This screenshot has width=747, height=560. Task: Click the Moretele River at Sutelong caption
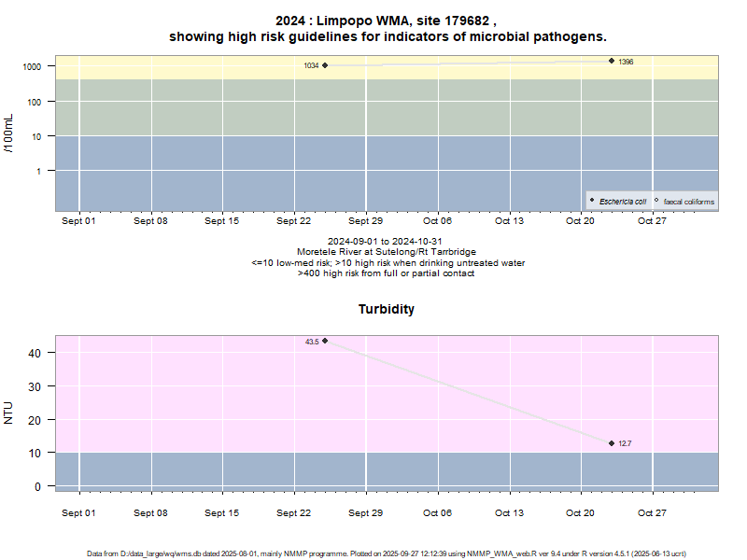click(387, 252)
